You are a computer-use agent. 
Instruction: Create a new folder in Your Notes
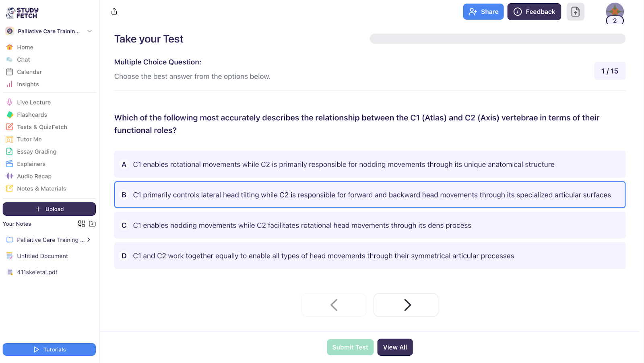point(92,224)
